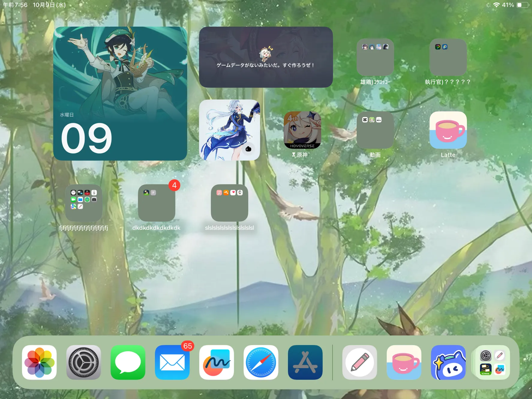Image resolution: width=532 pixels, height=399 pixels.
Task: Launch the pink pencil drawing app
Action: [x=359, y=362]
